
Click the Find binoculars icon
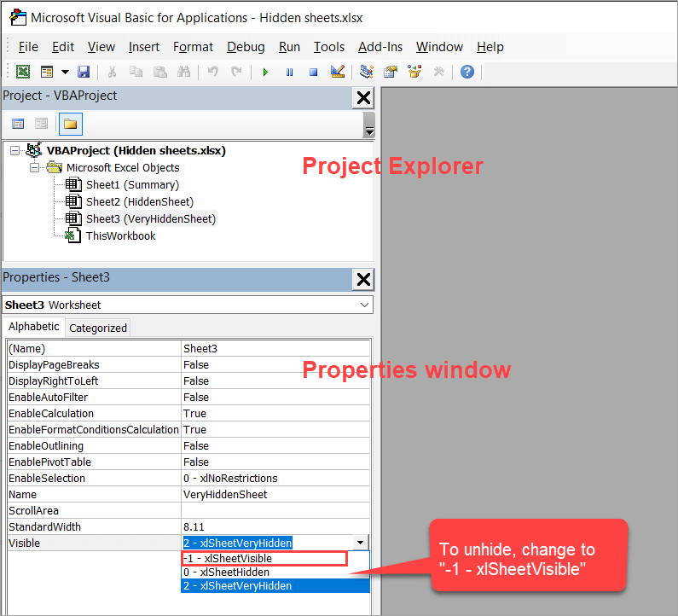point(183,72)
